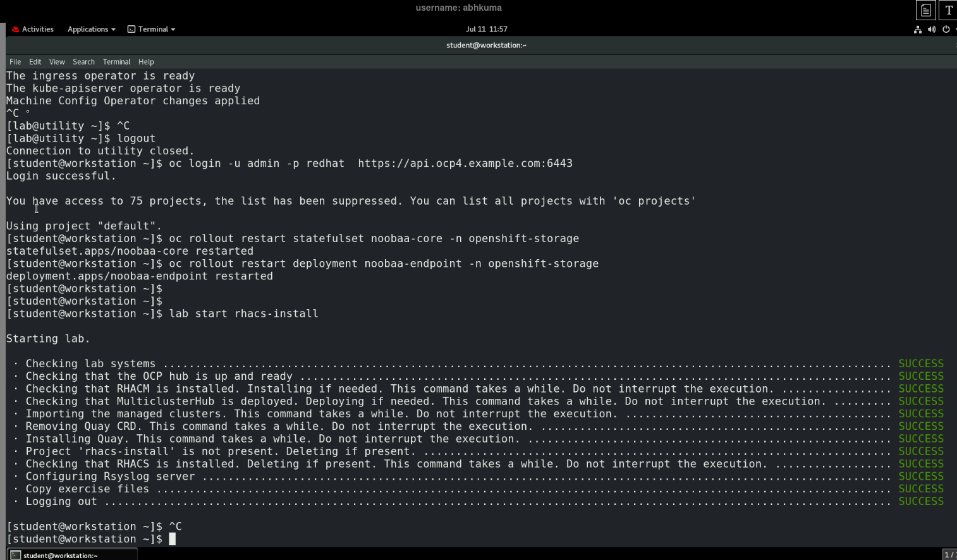Click the document page icon at top right
The width and height of the screenshot is (957, 560).
[926, 10]
